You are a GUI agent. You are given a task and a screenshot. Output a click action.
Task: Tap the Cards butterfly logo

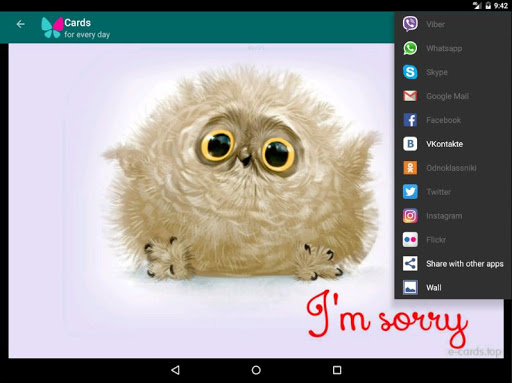[52, 27]
